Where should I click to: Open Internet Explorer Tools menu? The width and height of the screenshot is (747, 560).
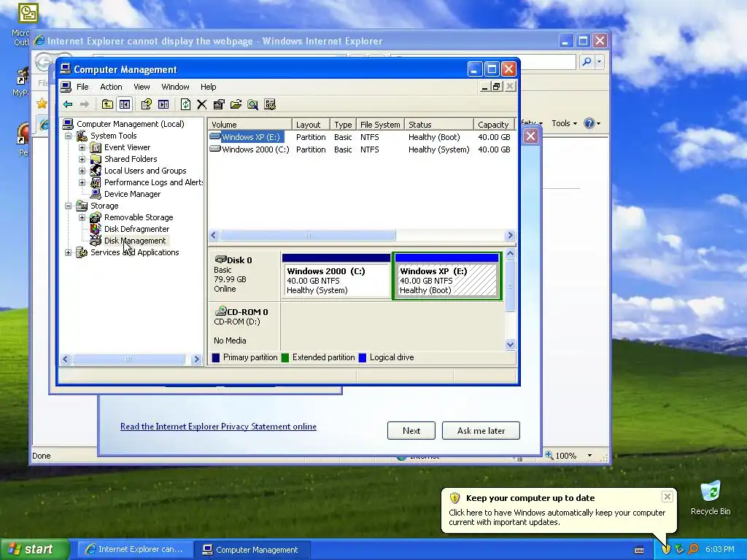click(564, 123)
